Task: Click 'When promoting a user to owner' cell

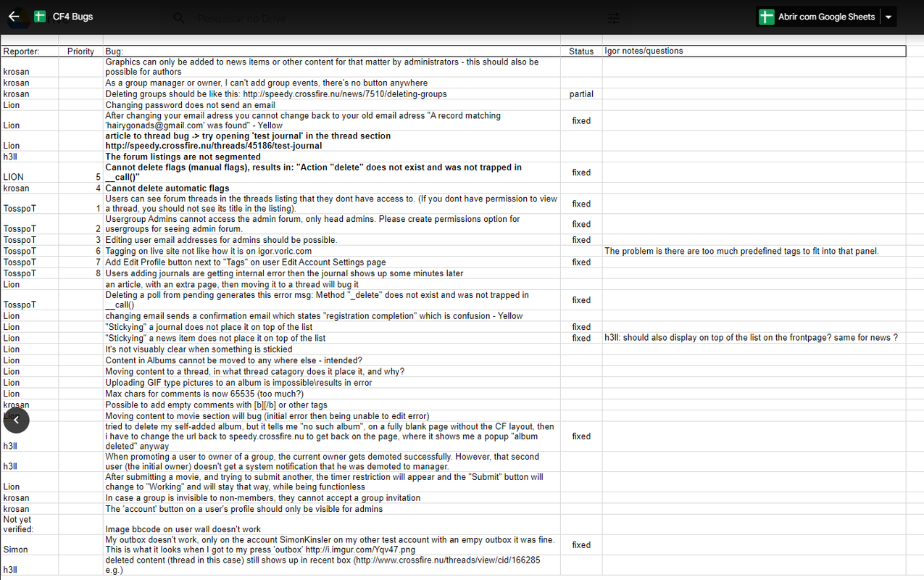Action: pyautogui.click(x=332, y=462)
